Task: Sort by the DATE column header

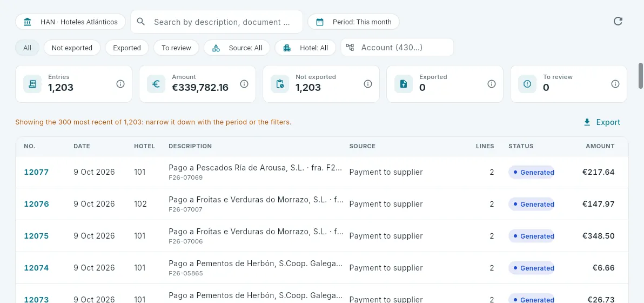Action: 82,146
